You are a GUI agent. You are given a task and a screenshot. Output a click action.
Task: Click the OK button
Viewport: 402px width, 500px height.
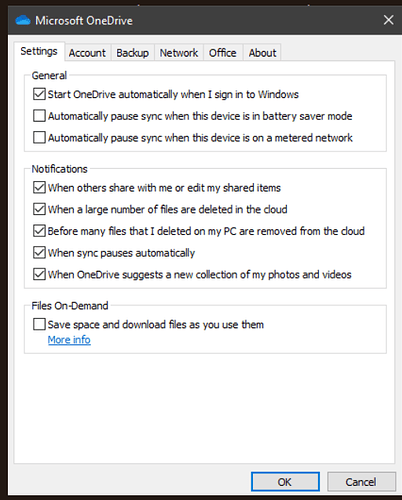point(285,482)
